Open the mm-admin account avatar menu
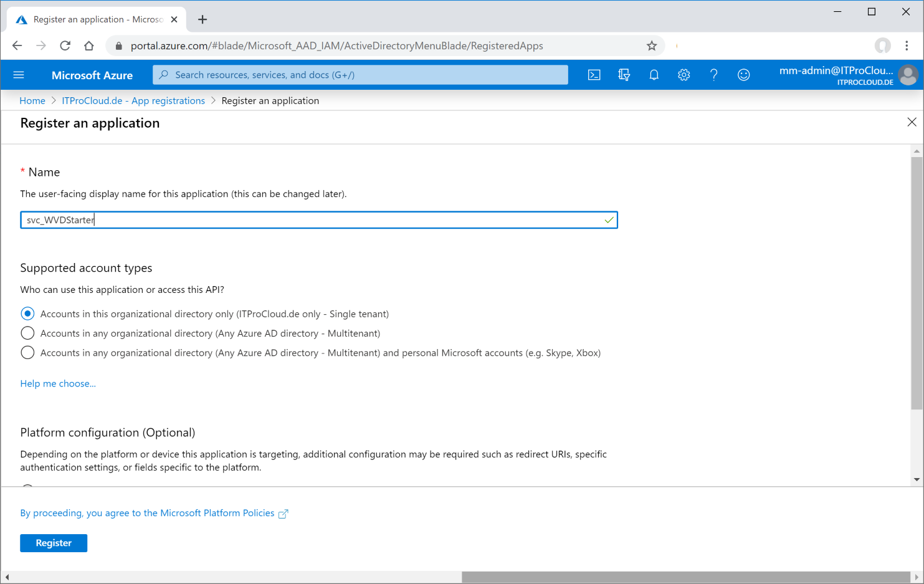924x584 pixels. [908, 75]
